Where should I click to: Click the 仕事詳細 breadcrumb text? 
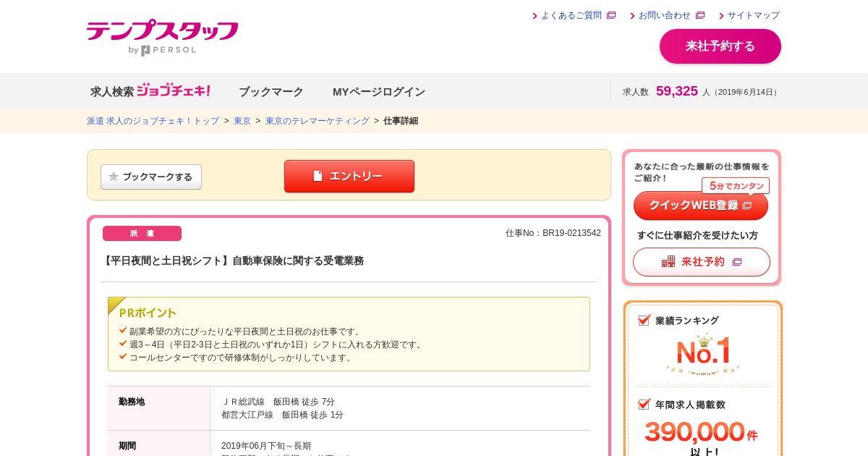coord(401,121)
